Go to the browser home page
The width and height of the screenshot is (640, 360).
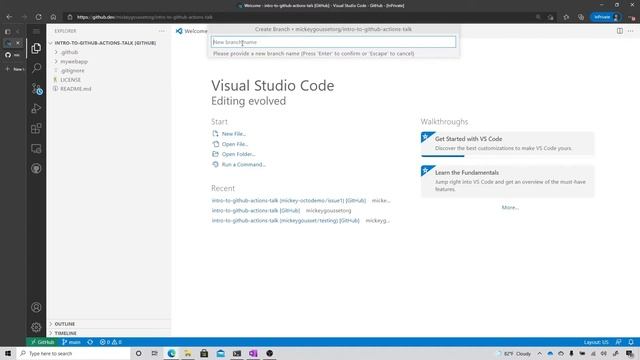point(53,17)
